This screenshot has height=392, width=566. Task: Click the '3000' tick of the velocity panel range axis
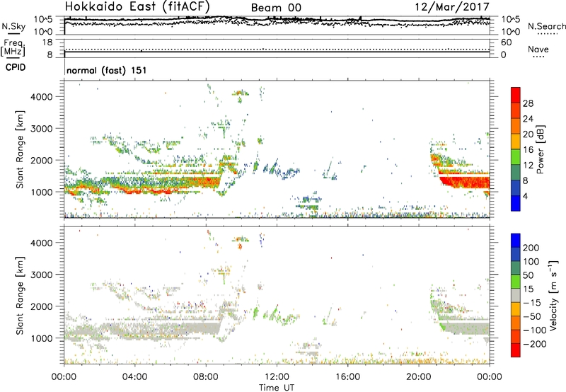pyautogui.click(x=42, y=275)
